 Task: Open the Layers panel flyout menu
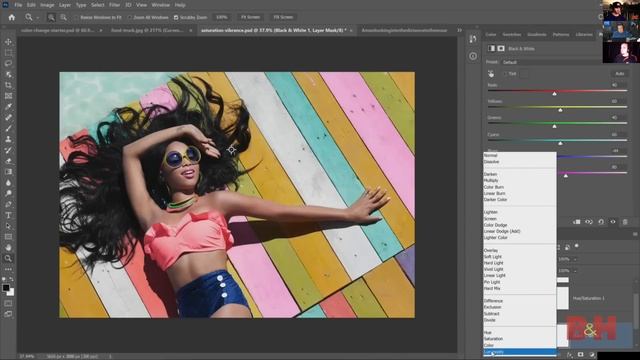[x=635, y=234]
